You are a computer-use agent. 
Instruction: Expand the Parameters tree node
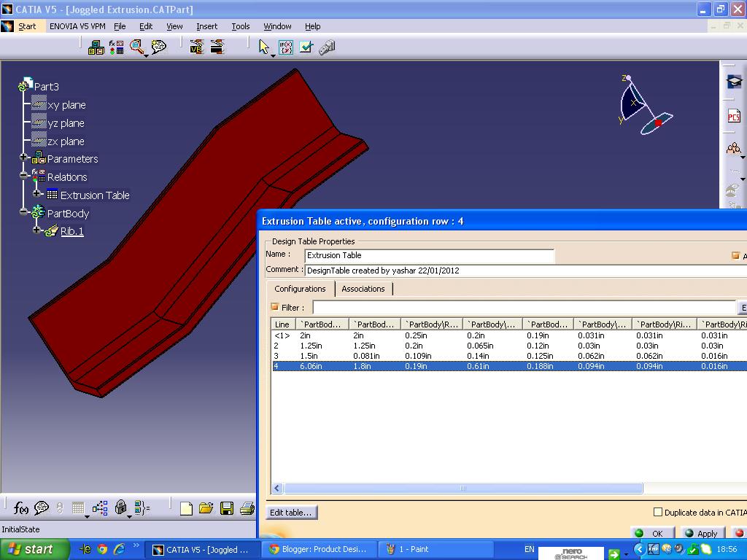coord(22,159)
